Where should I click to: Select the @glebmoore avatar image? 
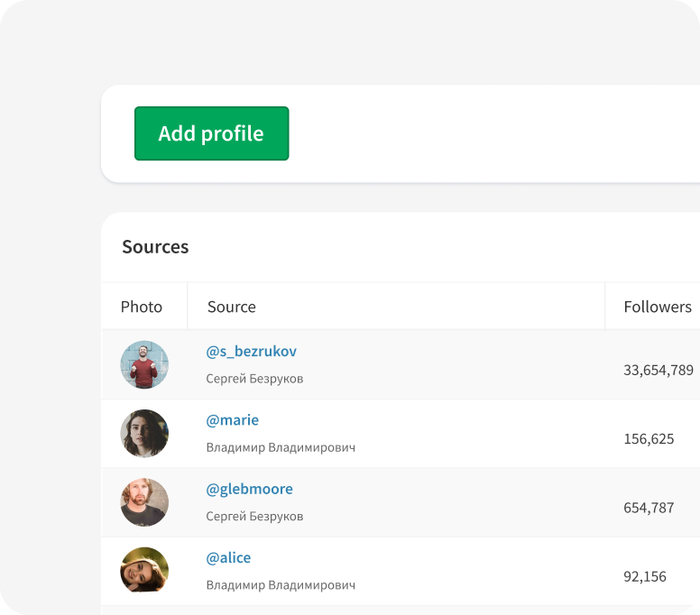144,502
